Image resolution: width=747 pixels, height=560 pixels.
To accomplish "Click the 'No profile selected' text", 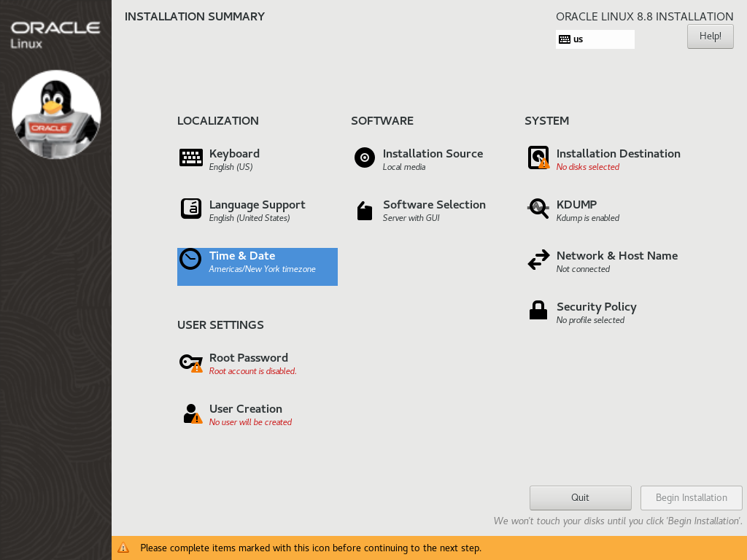I will [x=590, y=320].
